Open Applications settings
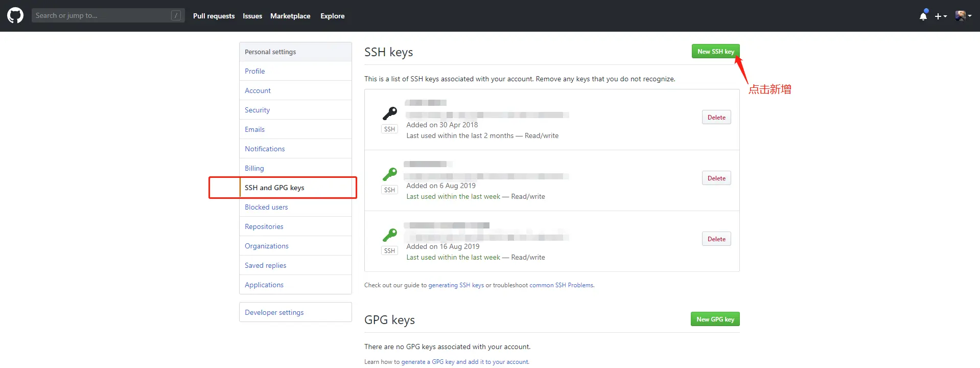980x368 pixels. 295,285
